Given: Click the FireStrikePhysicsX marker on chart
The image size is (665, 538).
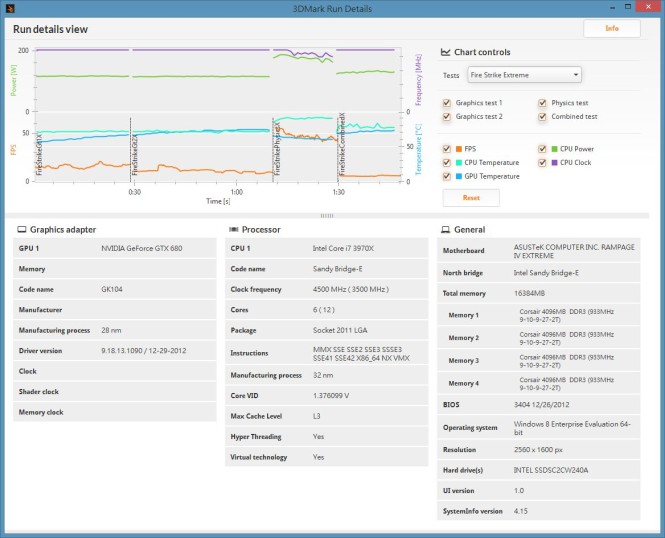Looking at the screenshot, I should (x=278, y=148).
